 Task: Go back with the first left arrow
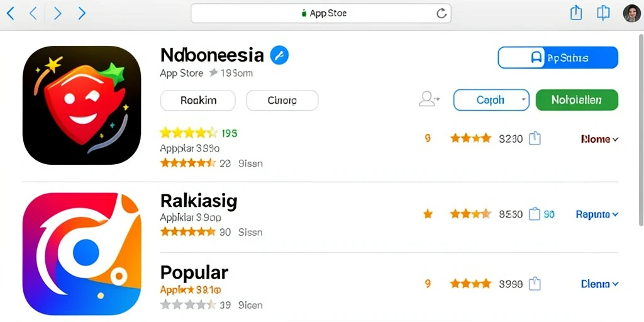(x=10, y=14)
